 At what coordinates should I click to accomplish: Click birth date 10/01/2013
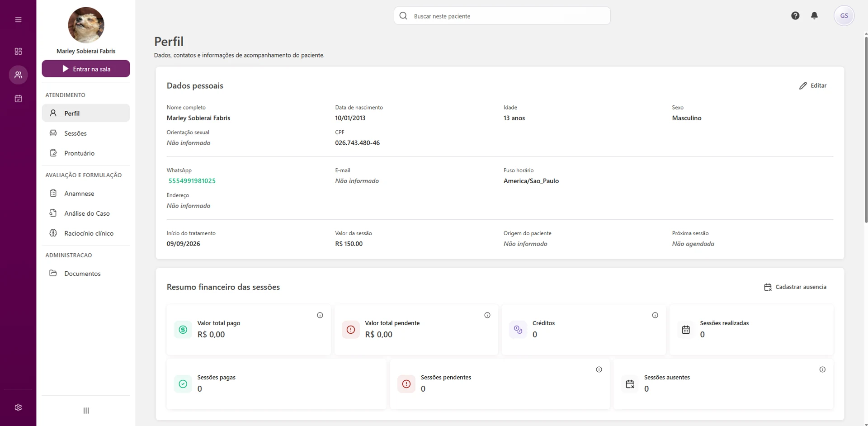coord(350,118)
